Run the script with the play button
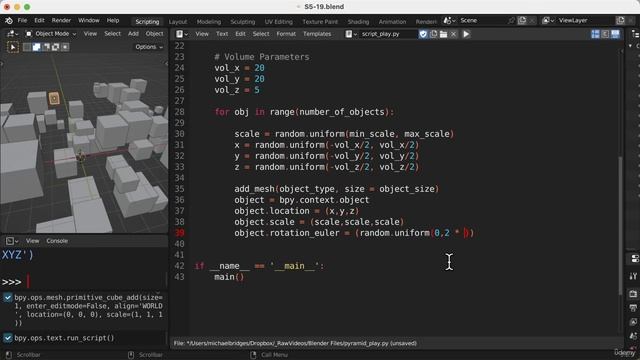The height and width of the screenshot is (360, 640). click(x=466, y=34)
